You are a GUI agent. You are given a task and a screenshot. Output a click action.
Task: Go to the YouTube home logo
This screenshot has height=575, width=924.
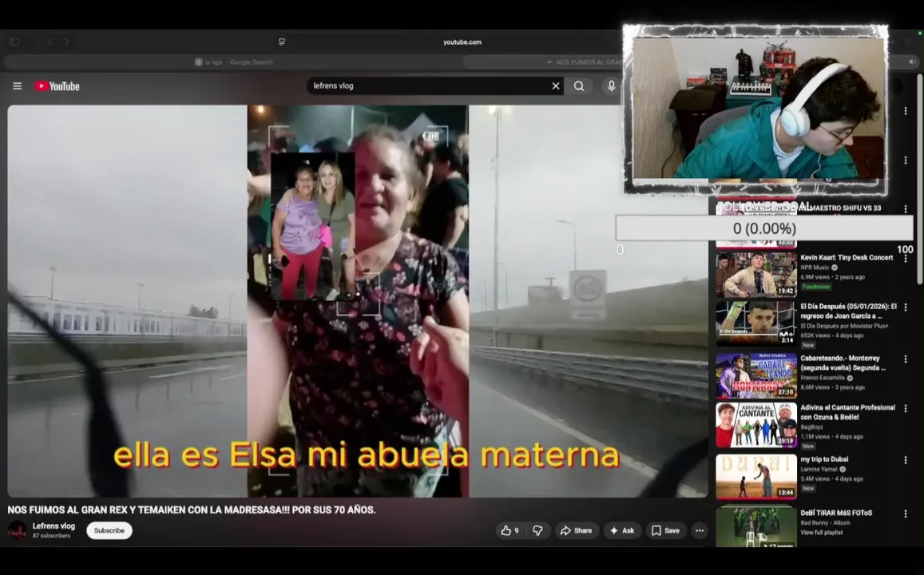coord(57,86)
